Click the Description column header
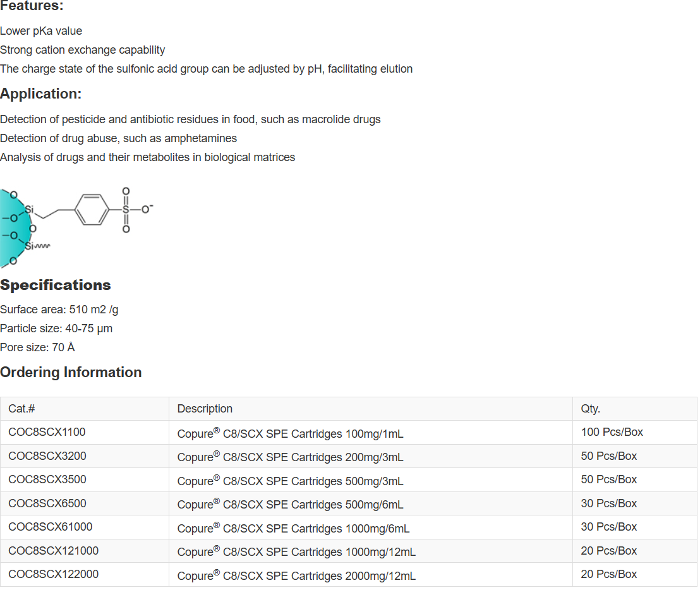This screenshot has height=590, width=700. 205,409
